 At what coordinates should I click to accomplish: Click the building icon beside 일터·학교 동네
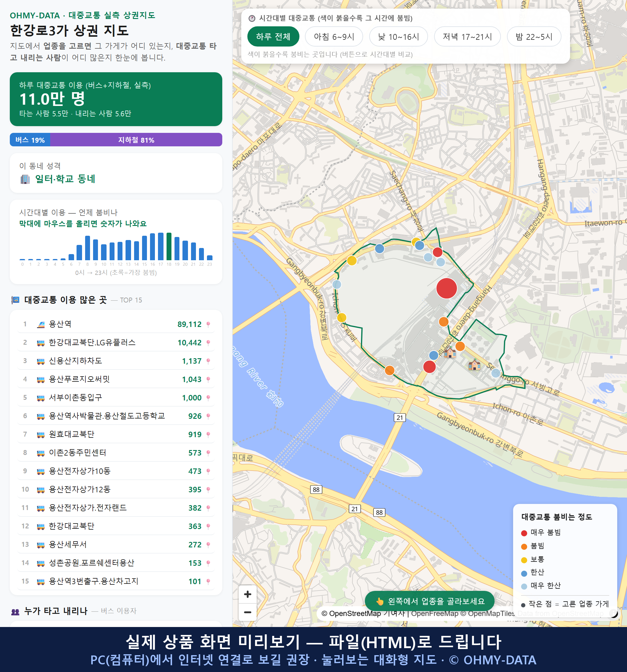[25, 179]
